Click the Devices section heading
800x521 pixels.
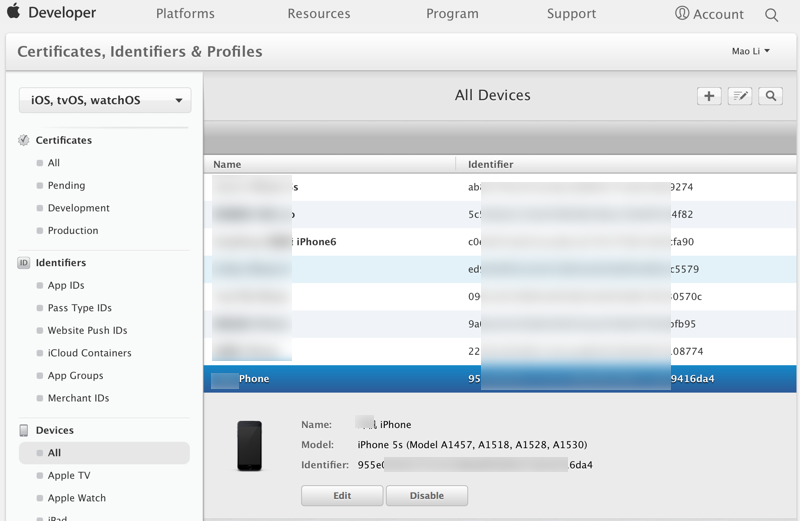click(55, 430)
